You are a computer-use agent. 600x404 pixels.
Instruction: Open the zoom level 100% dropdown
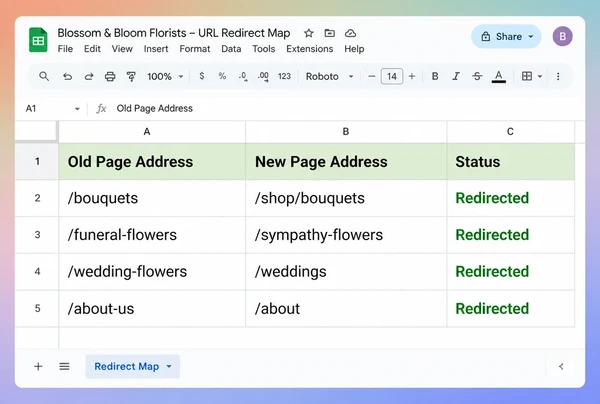[165, 77]
